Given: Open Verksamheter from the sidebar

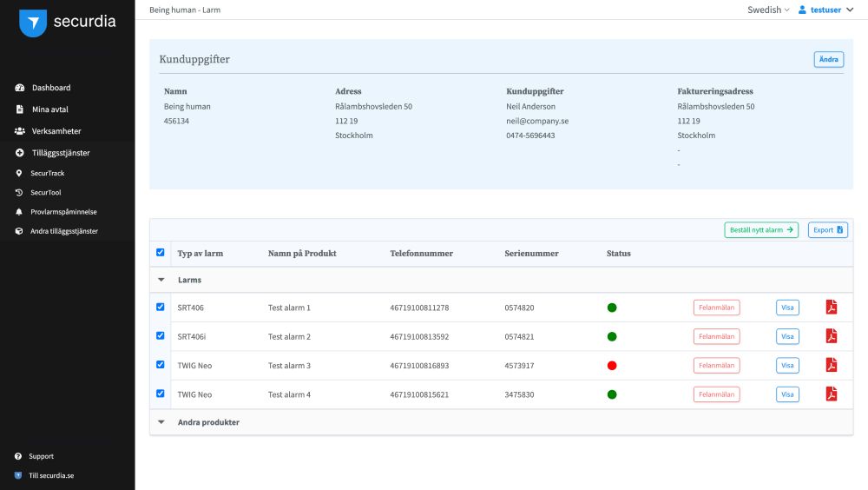Looking at the screenshot, I should click(x=56, y=131).
